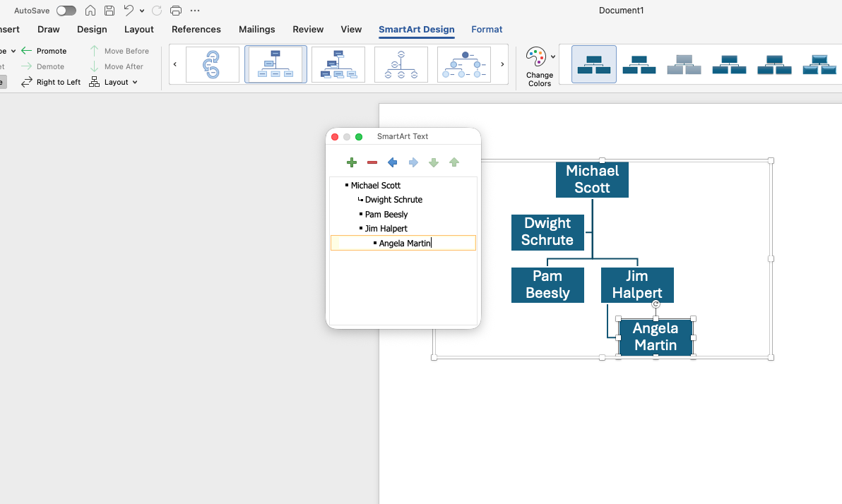The height and width of the screenshot is (504, 842).
Task: Select the Name and Title Organization Chart layout
Action: pos(338,64)
